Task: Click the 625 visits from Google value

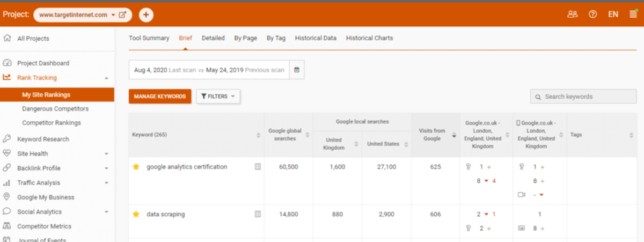Action: click(x=435, y=167)
